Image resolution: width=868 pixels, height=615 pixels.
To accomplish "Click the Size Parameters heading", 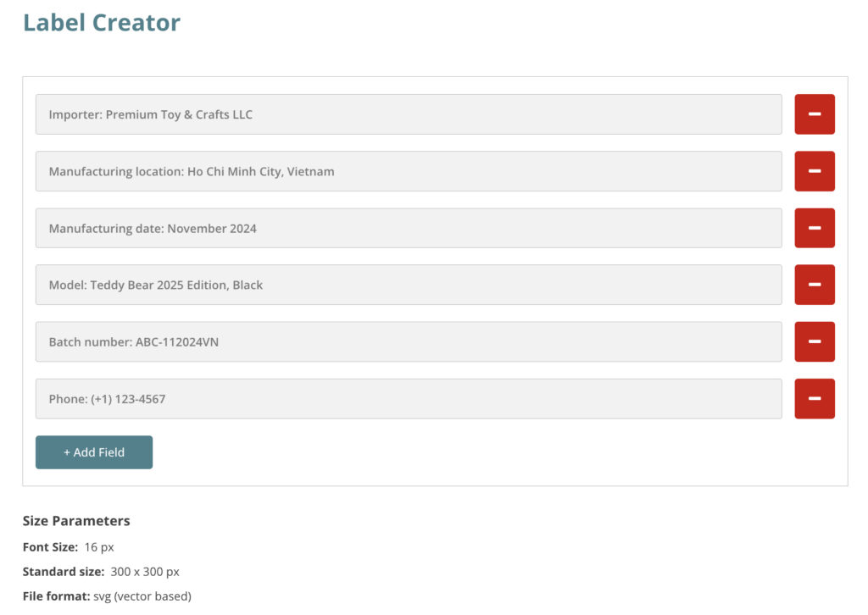I will 75,520.
